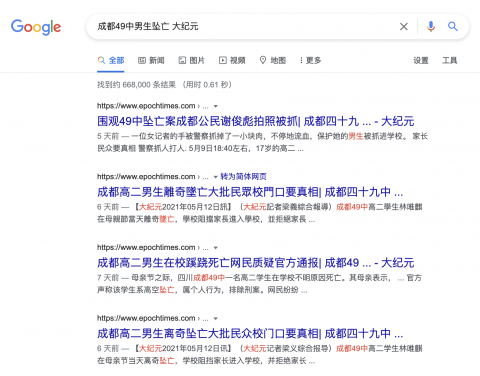Viewport: 480px width, 376px height.
Task: Switch to the 新闻 tab
Action: (x=151, y=60)
